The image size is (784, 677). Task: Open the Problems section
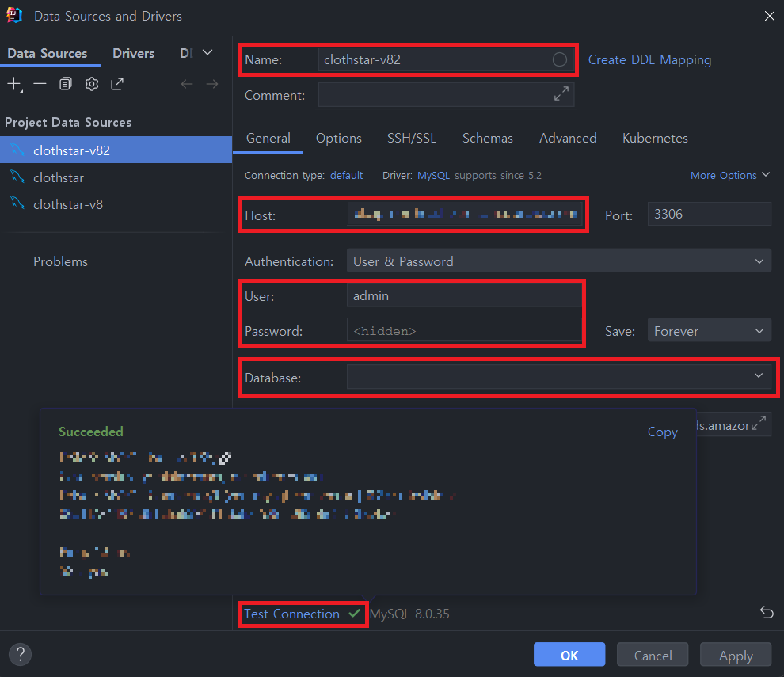click(x=60, y=261)
